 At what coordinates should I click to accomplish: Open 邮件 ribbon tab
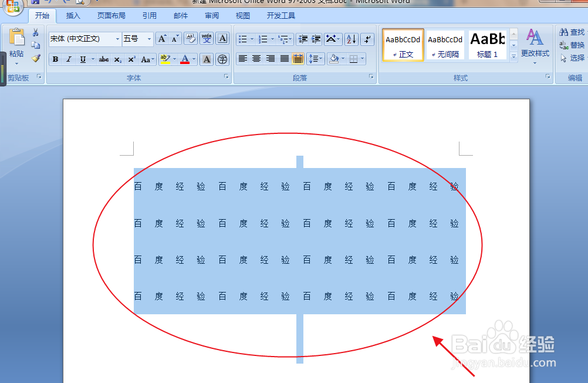(181, 16)
